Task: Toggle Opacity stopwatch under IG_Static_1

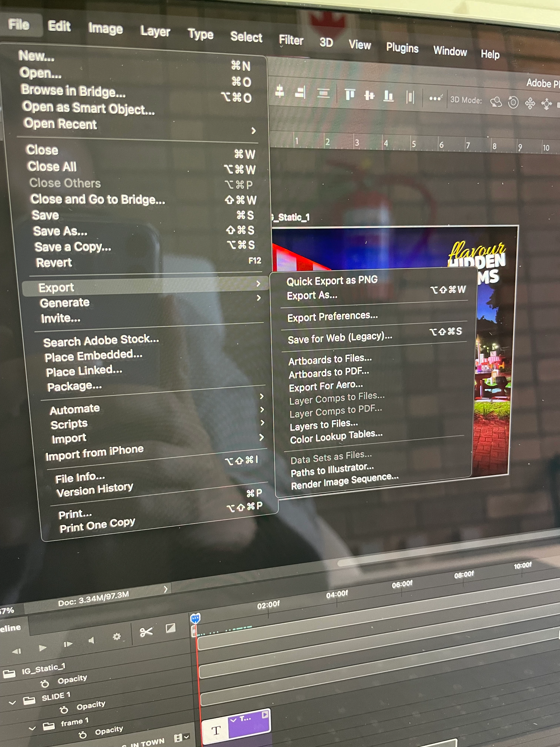Action: [x=45, y=684]
